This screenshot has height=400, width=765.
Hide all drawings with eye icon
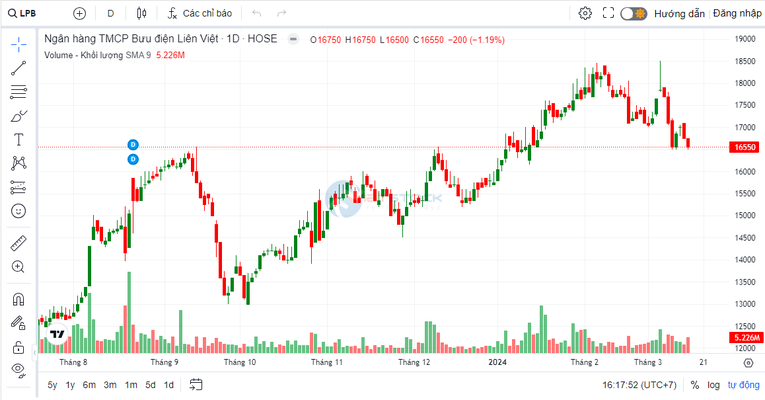tap(18, 370)
